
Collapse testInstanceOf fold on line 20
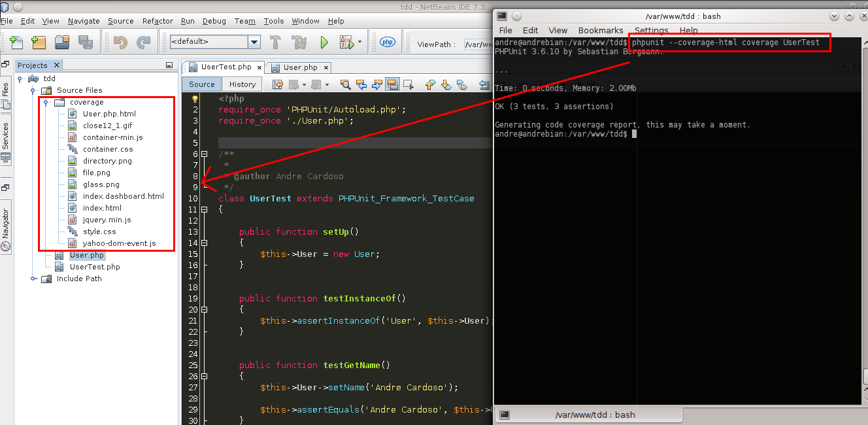204,309
